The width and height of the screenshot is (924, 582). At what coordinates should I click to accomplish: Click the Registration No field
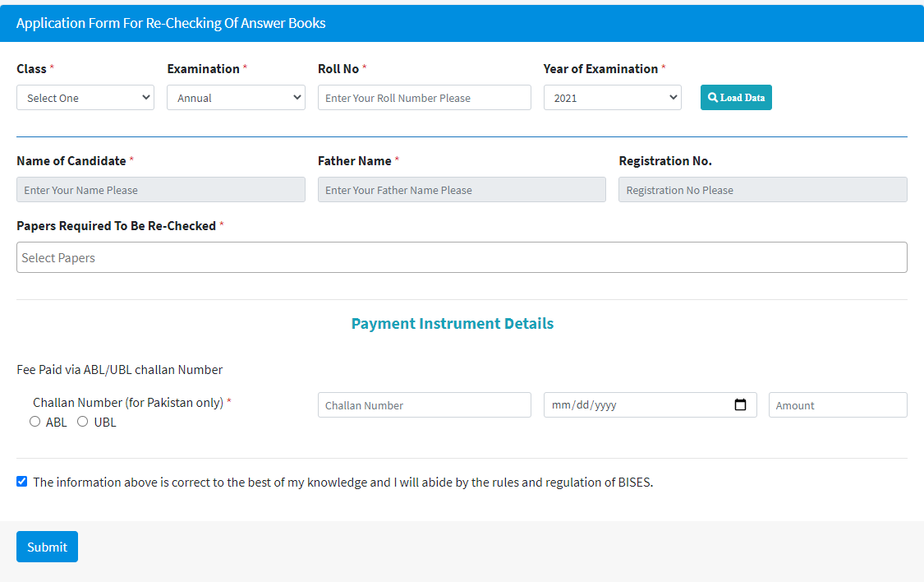point(762,190)
